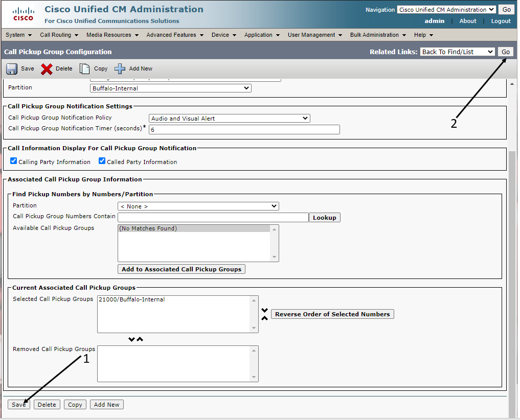Open the Navigation dropdown

446,10
